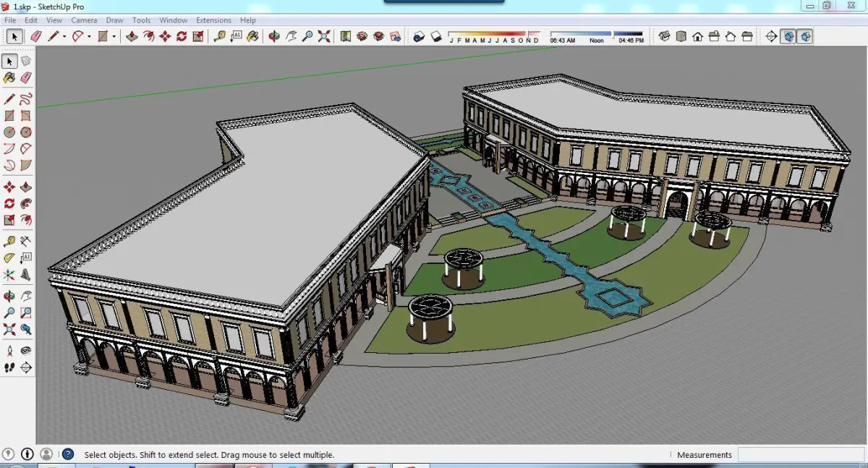Activate the Offset tool in top toolbar
This screenshot has width=868, height=468.
pos(148,36)
